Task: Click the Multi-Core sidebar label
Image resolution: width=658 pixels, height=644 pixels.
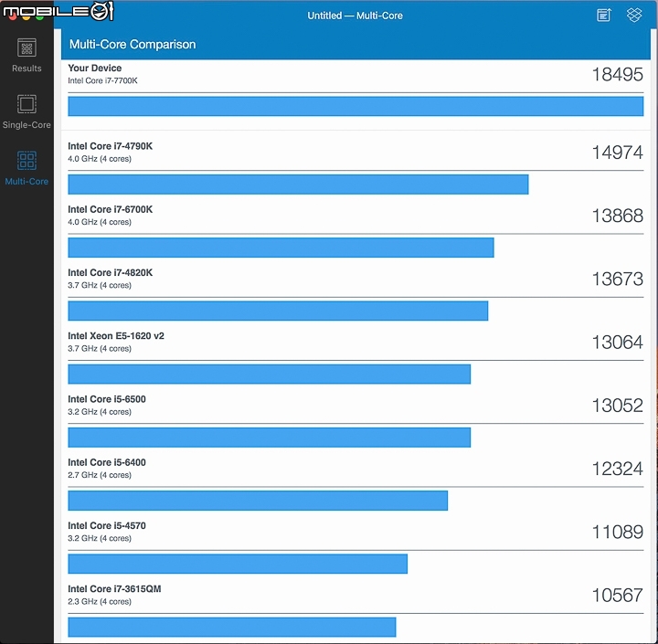Action: tap(27, 181)
